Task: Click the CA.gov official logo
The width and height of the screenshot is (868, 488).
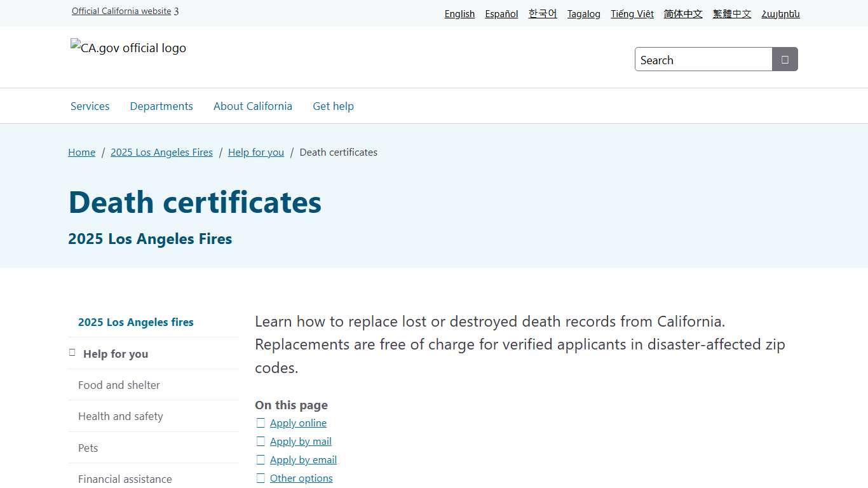Action: click(127, 48)
